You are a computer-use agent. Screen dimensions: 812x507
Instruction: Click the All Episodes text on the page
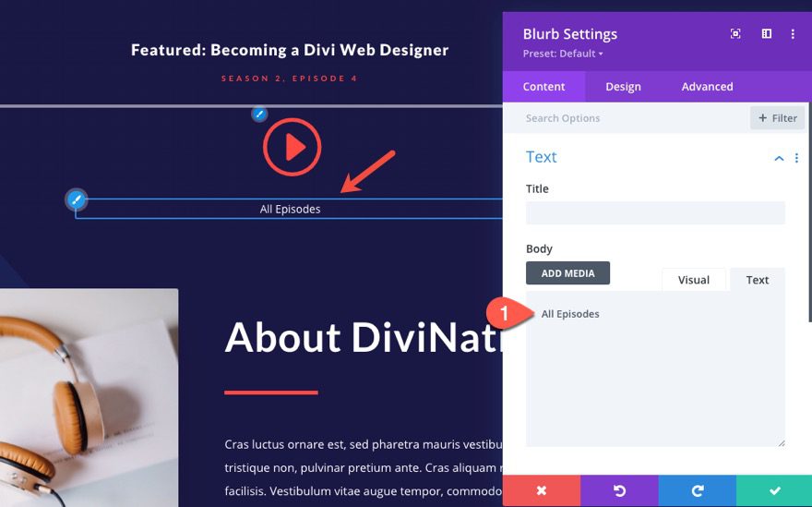[x=290, y=209]
